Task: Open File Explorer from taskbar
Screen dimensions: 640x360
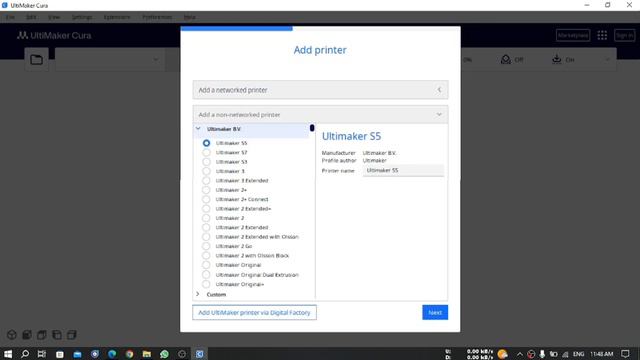Action: (147, 354)
